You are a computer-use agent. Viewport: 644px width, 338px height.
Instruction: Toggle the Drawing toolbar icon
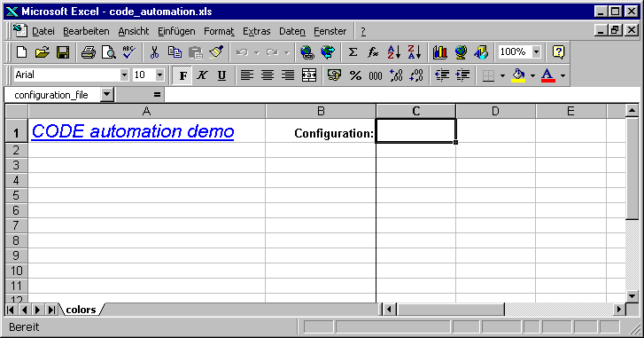[481, 52]
